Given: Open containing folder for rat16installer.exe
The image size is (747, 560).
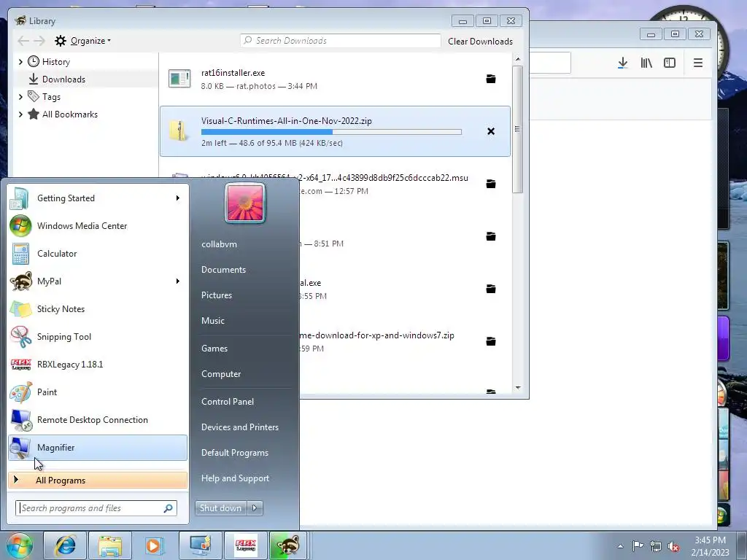Looking at the screenshot, I should pyautogui.click(x=491, y=79).
